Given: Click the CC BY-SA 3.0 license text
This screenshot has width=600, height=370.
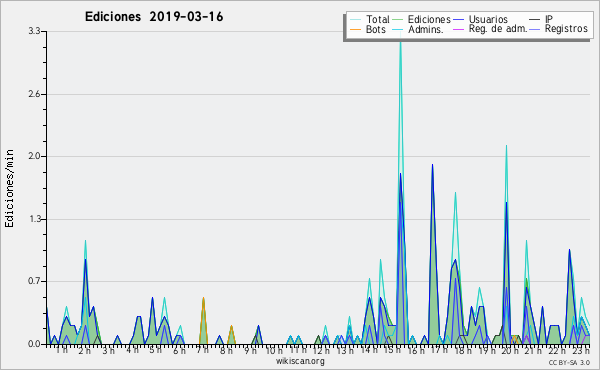Looking at the screenshot, I should pyautogui.click(x=569, y=362).
